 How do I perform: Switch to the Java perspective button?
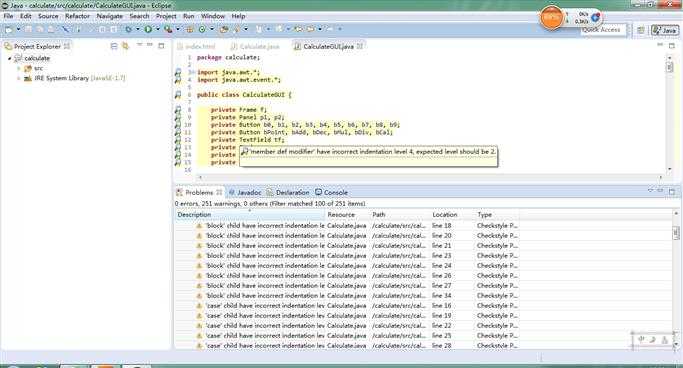(665, 30)
